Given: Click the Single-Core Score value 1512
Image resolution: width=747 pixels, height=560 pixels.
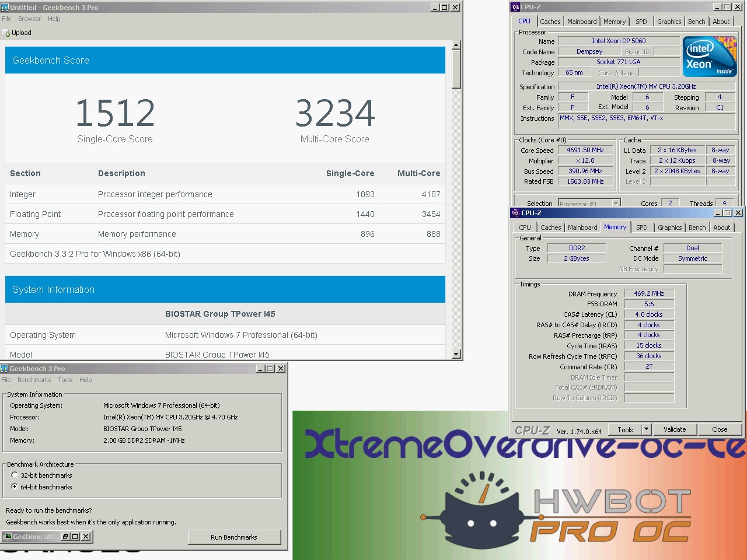Looking at the screenshot, I should [x=115, y=113].
